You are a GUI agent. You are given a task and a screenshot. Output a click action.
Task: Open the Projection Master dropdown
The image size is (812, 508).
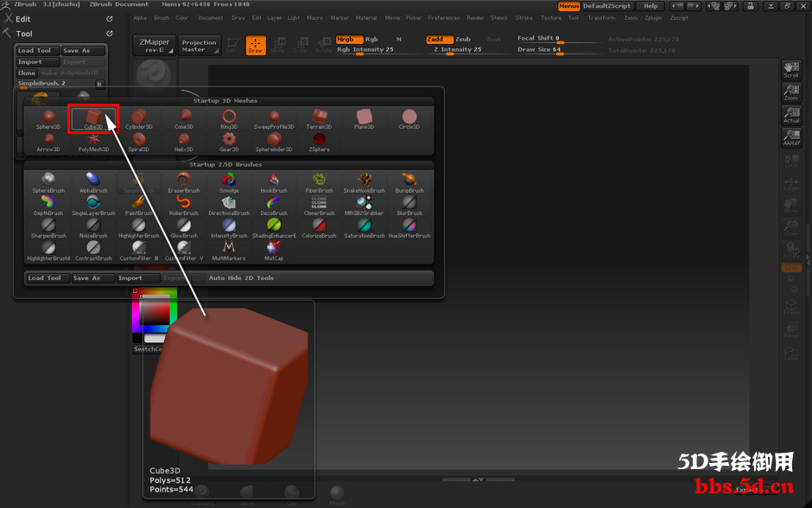(x=200, y=45)
